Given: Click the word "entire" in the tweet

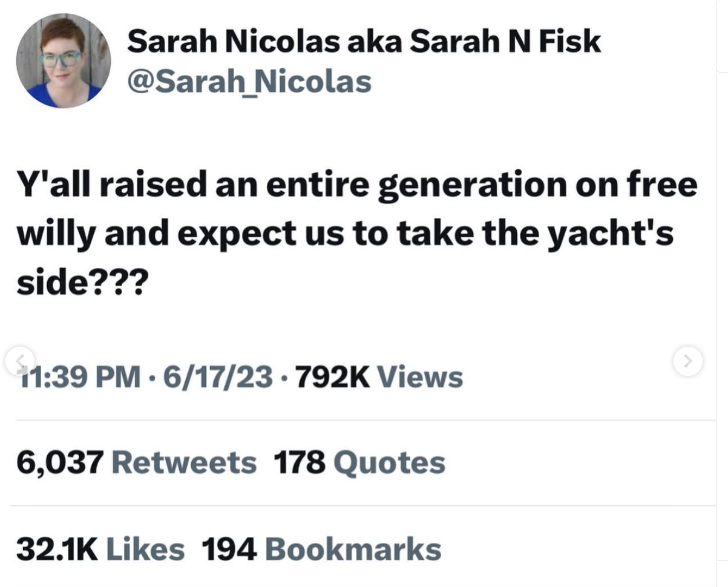Looking at the screenshot, I should [316, 185].
